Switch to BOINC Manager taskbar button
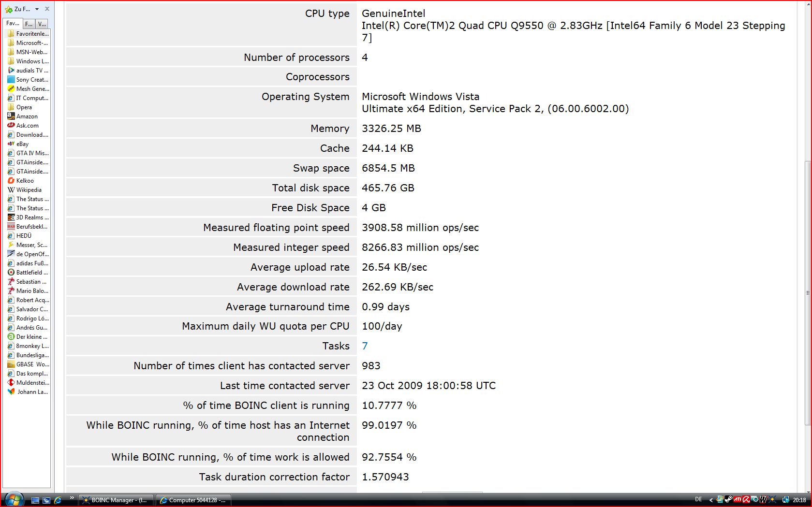Image resolution: width=812 pixels, height=507 pixels. [x=117, y=500]
